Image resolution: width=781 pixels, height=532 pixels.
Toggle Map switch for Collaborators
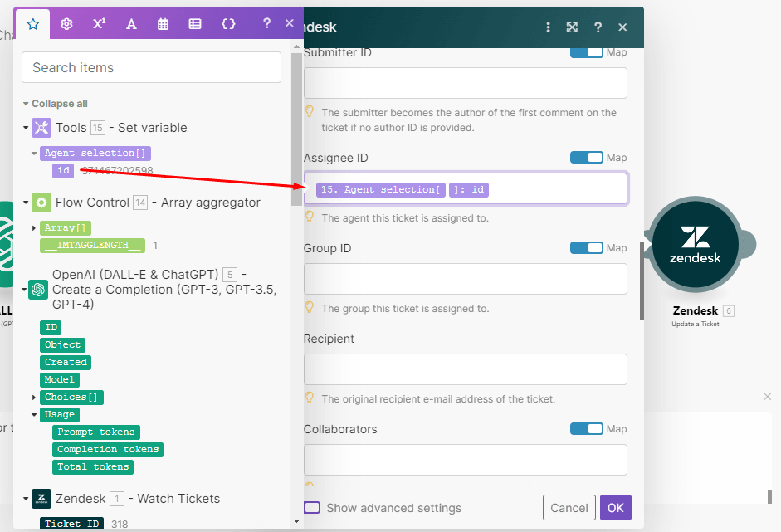(586, 429)
